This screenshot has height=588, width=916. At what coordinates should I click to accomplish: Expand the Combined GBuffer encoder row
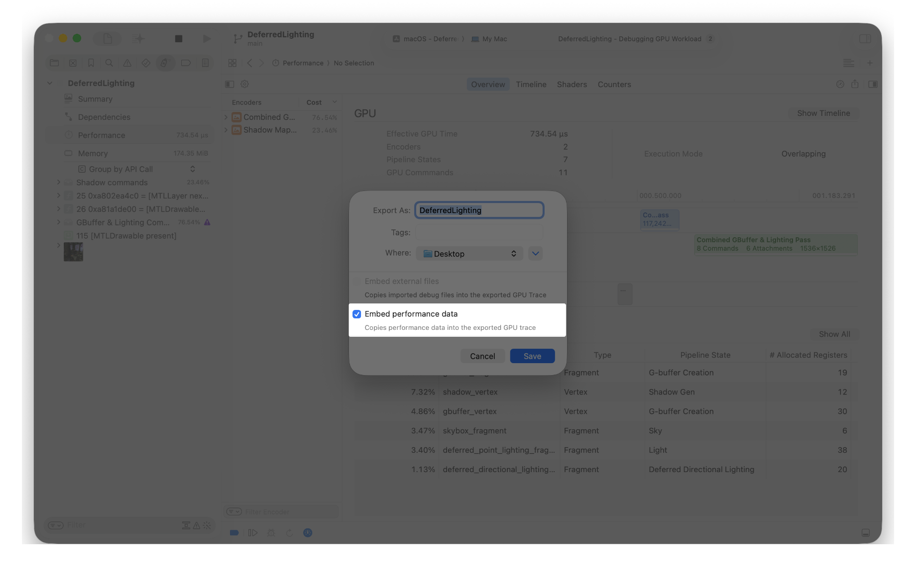coord(226,117)
